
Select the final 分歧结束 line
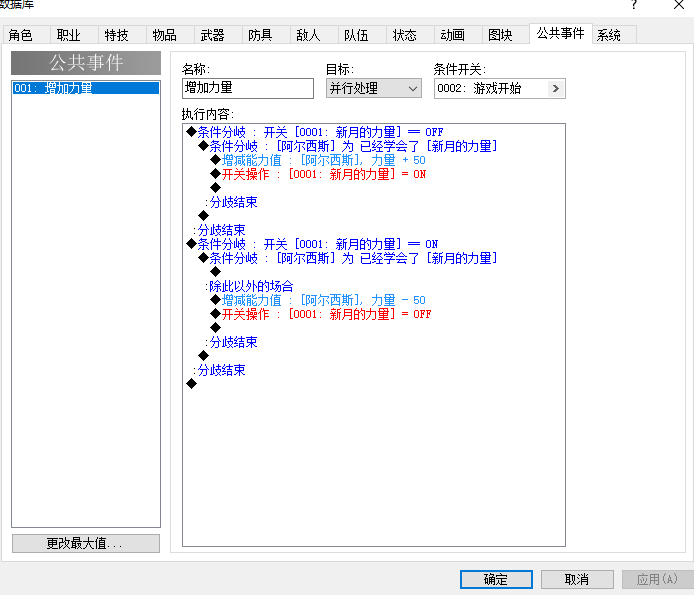coord(219,370)
